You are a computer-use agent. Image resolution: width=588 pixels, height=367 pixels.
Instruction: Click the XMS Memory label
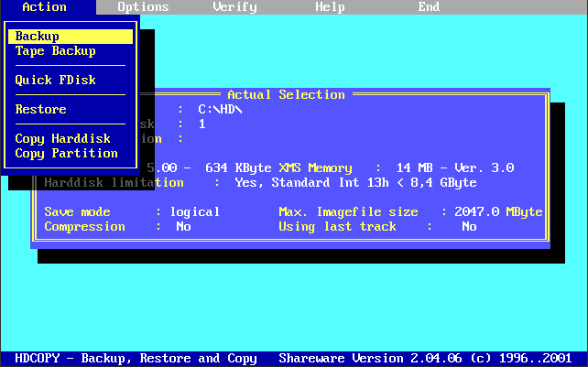click(315, 168)
